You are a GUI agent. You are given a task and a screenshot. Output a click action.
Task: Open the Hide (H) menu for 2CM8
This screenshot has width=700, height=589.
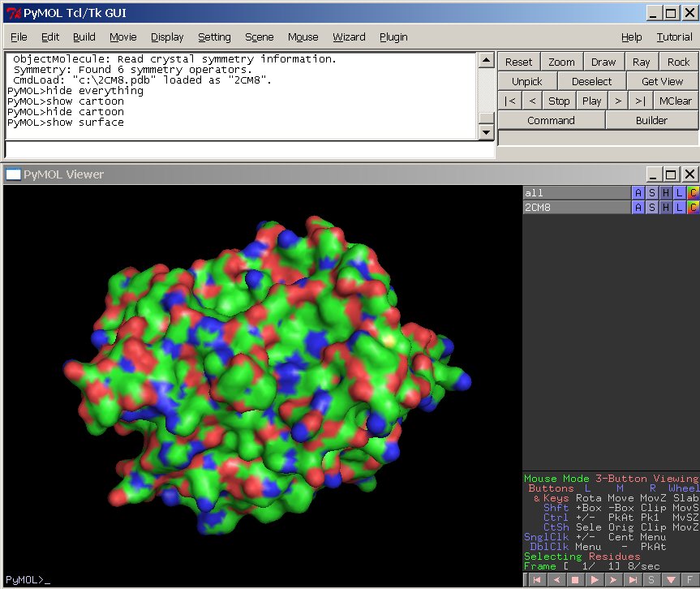click(x=665, y=208)
